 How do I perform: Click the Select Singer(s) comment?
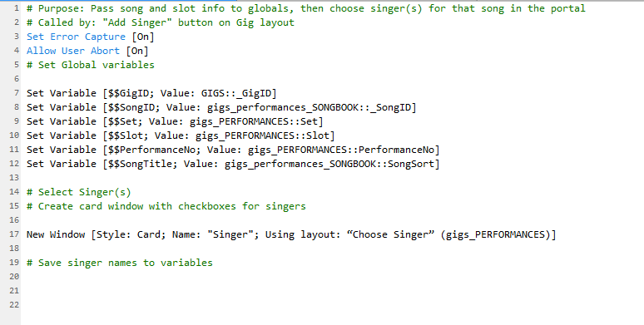pyautogui.click(x=79, y=192)
